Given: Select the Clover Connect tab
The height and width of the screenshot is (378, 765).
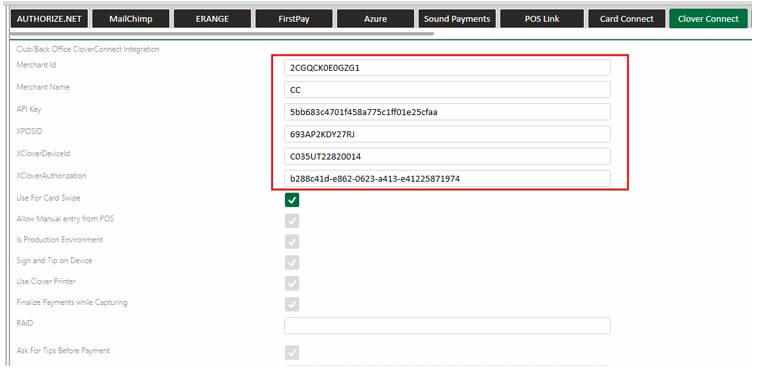Looking at the screenshot, I should pos(708,19).
